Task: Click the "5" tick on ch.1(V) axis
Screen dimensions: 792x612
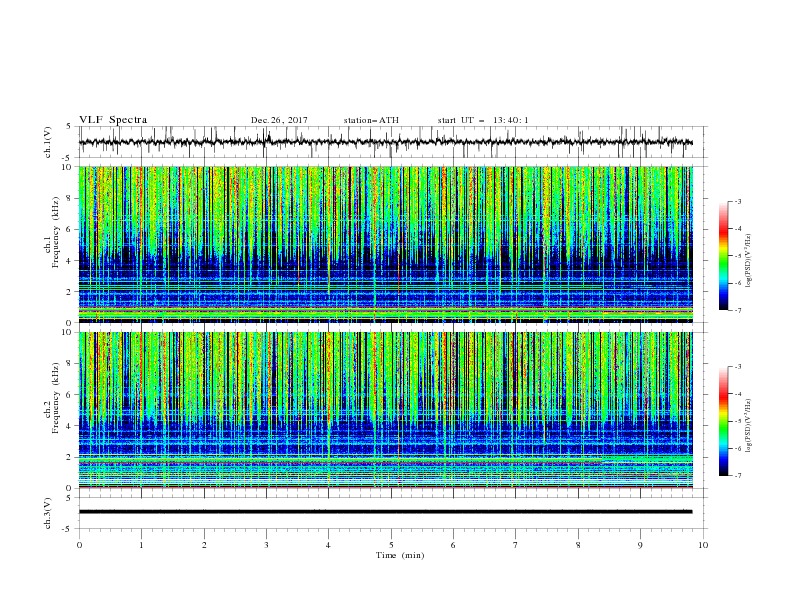Action: 69,127
